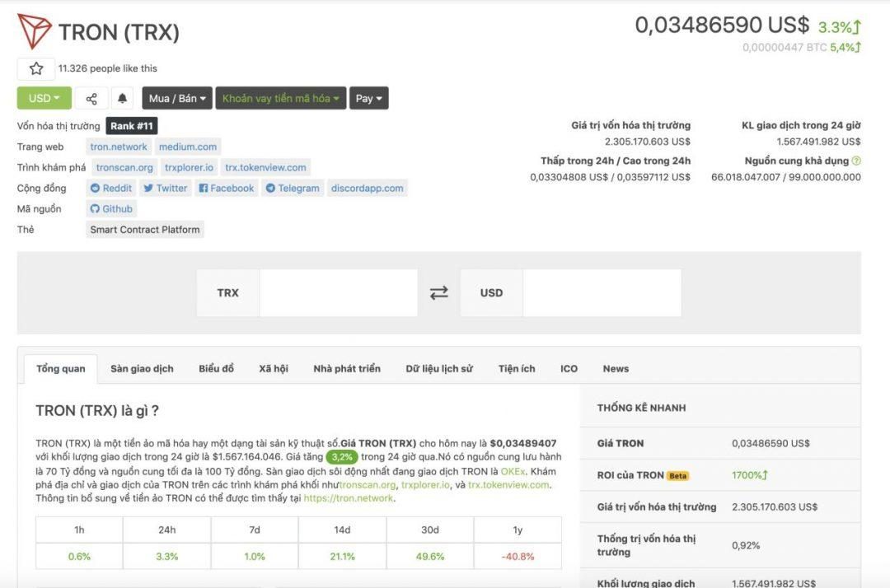Click the 3.3% value under 24h
The image size is (890, 588).
(166, 557)
